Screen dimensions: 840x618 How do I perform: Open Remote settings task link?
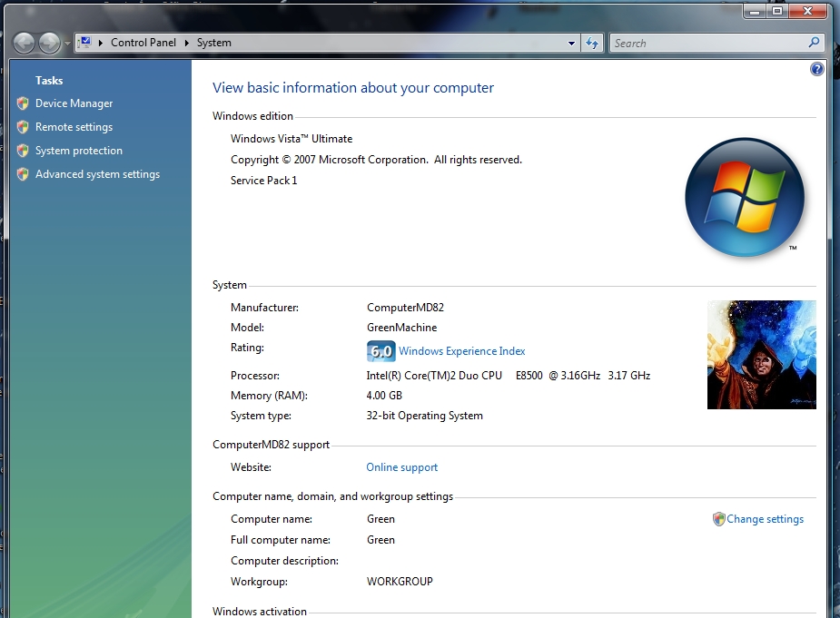(74, 127)
